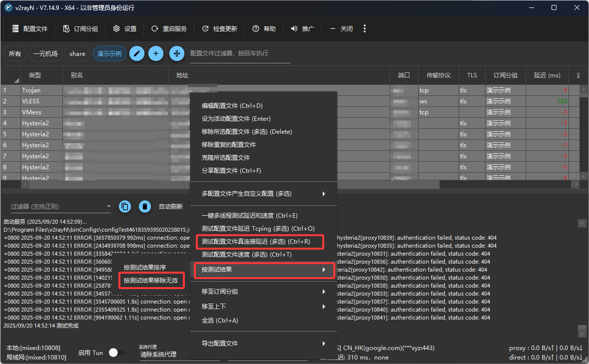Expand the 移至订阅分组 submenu

pyautogui.click(x=263, y=291)
